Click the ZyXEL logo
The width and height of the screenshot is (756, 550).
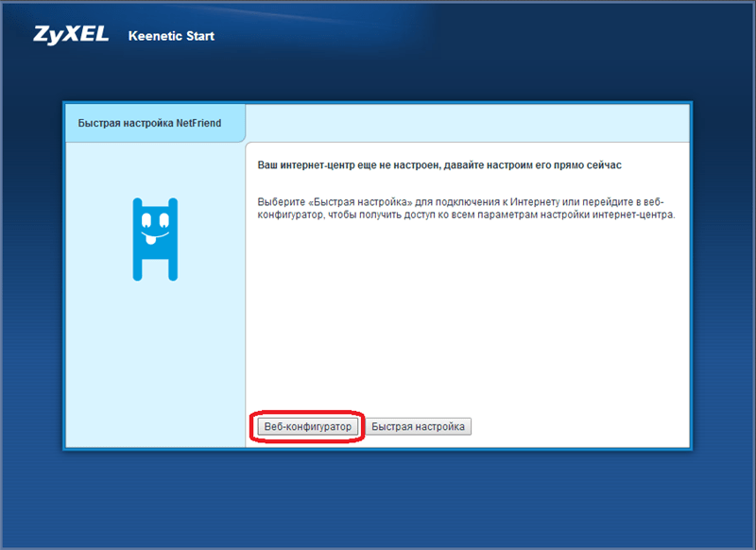coord(71,35)
